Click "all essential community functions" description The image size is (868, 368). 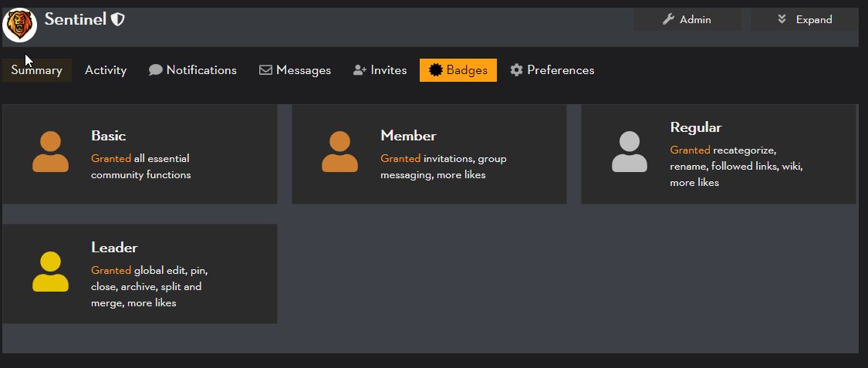(141, 167)
